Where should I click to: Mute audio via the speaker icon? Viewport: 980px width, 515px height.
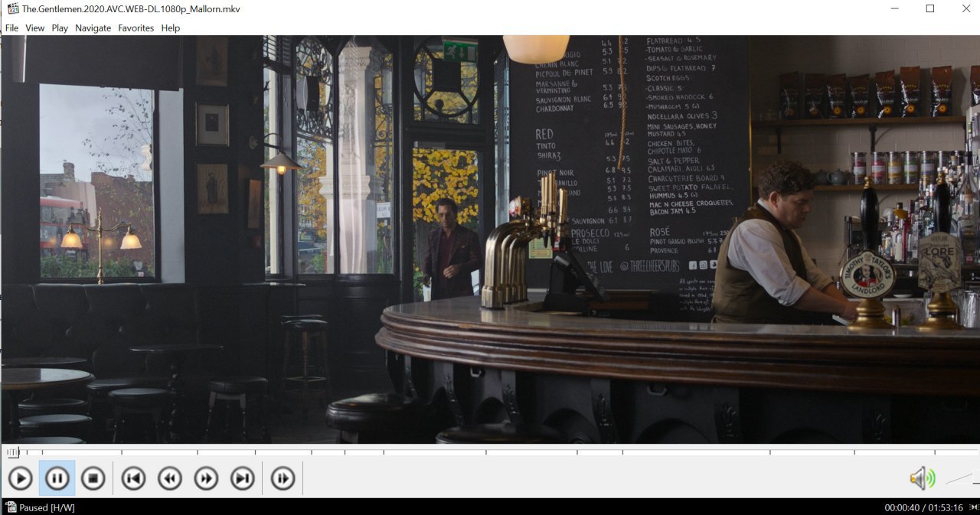[x=922, y=479]
